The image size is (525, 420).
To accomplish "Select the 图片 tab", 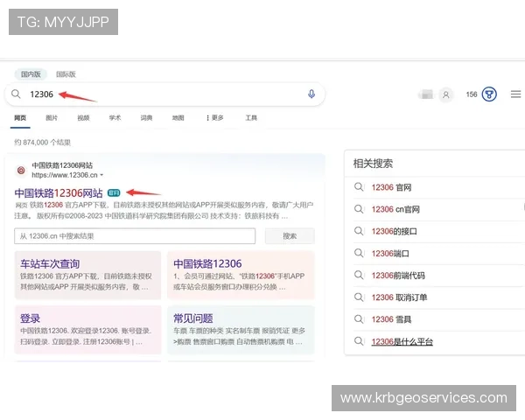I will click(52, 117).
